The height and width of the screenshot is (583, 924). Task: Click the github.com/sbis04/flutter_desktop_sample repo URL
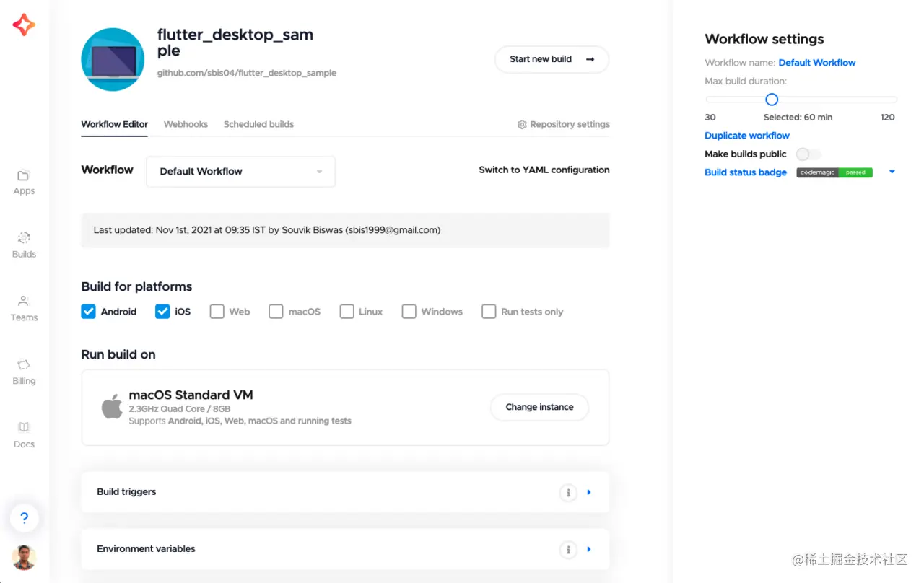point(247,73)
